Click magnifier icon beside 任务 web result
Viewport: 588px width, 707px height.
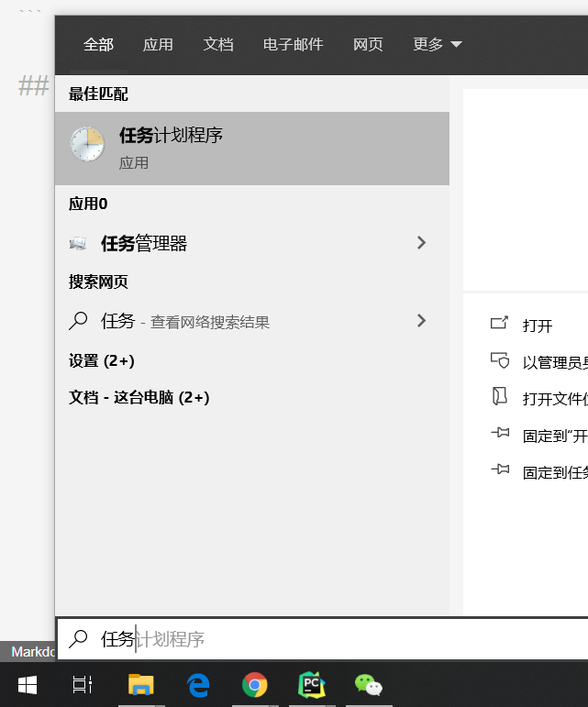(78, 321)
